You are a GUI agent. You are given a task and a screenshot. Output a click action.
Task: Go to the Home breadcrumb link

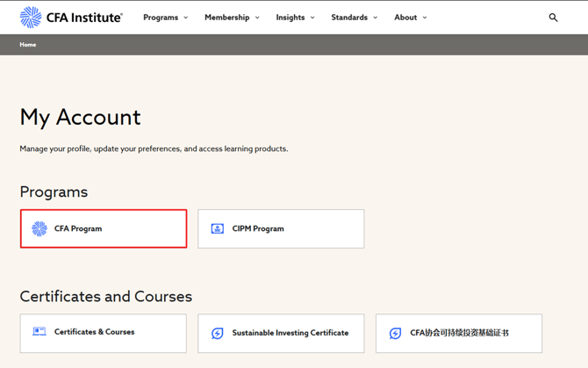coord(28,45)
